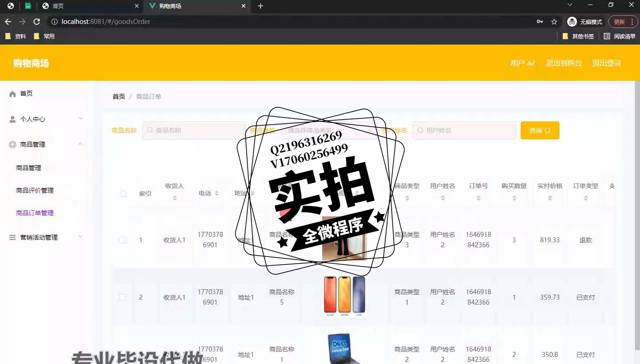Bookmark this page with the star icon
This screenshot has width=640, height=364.
[x=554, y=22]
